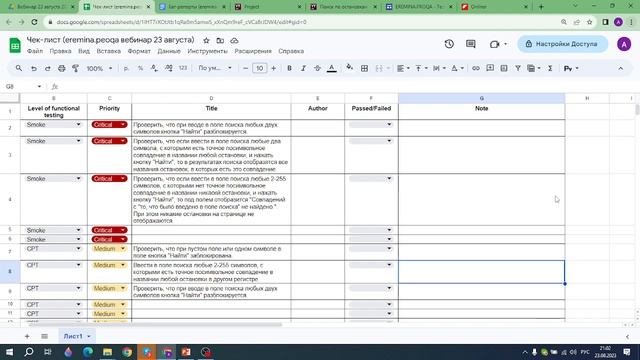Open the Правка menu
Image resolution: width=640 pixels, height=360 pixels.
[60, 51]
